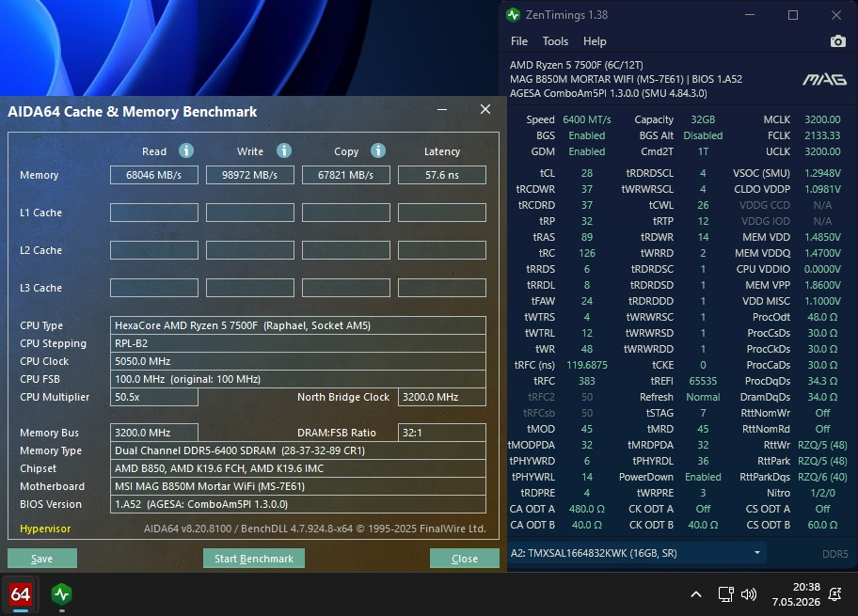This screenshot has height=616, width=858.
Task: Click the Save button in AIDA64
Action: coord(42,559)
